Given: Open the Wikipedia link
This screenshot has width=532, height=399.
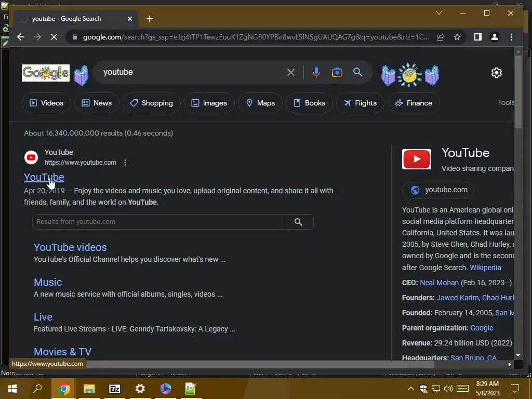Looking at the screenshot, I should (485, 268).
